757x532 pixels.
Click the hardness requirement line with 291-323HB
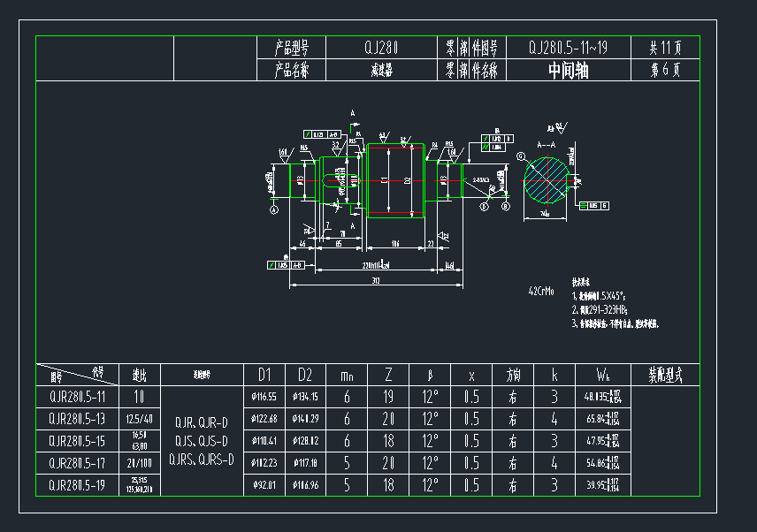point(600,309)
